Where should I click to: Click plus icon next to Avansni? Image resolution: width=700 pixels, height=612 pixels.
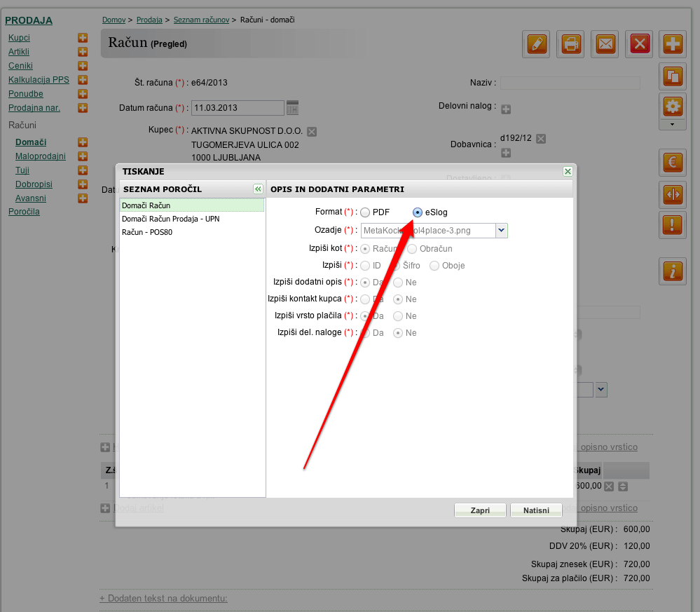pyautogui.click(x=83, y=198)
